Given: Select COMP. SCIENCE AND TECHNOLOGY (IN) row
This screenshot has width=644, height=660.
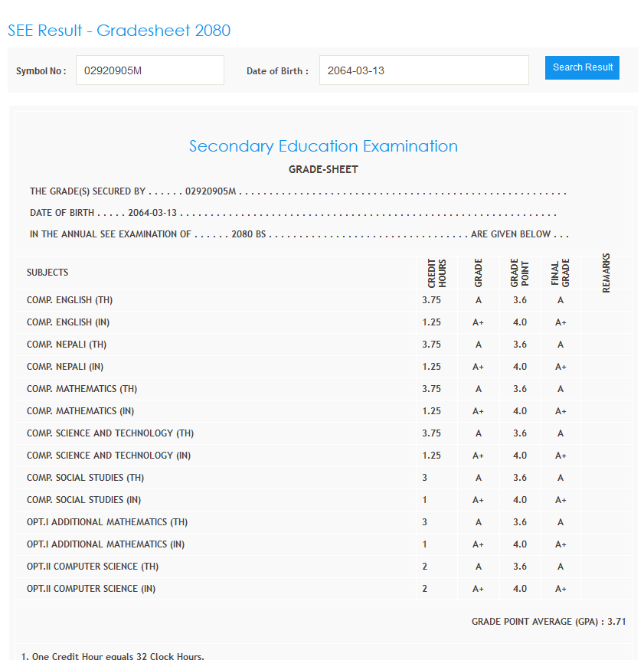Looking at the screenshot, I should [x=109, y=456].
